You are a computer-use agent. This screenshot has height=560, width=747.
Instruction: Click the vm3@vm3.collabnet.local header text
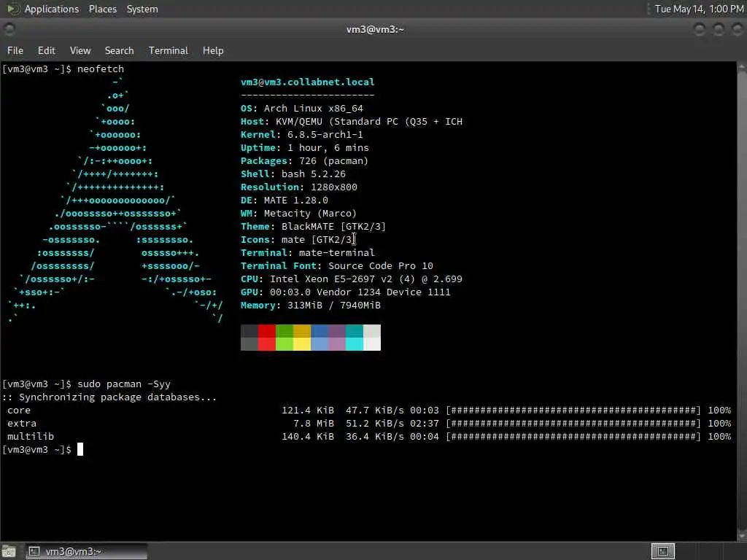tap(307, 82)
